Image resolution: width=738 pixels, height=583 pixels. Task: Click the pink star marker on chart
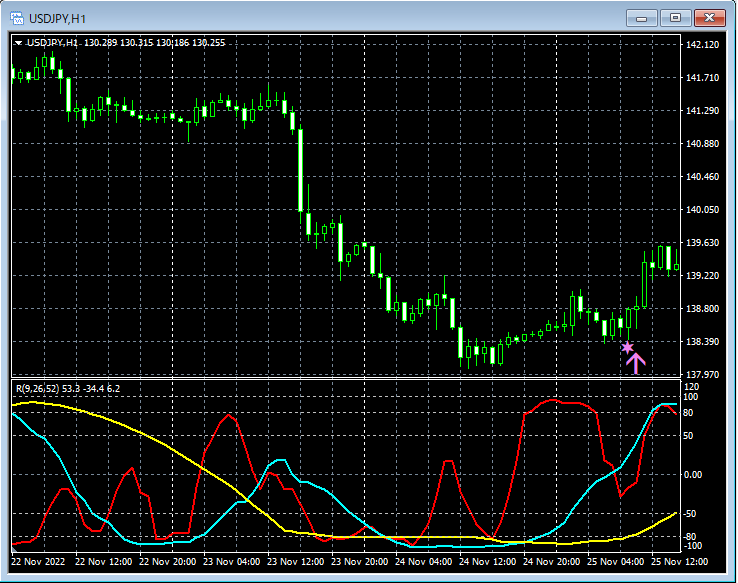click(627, 348)
